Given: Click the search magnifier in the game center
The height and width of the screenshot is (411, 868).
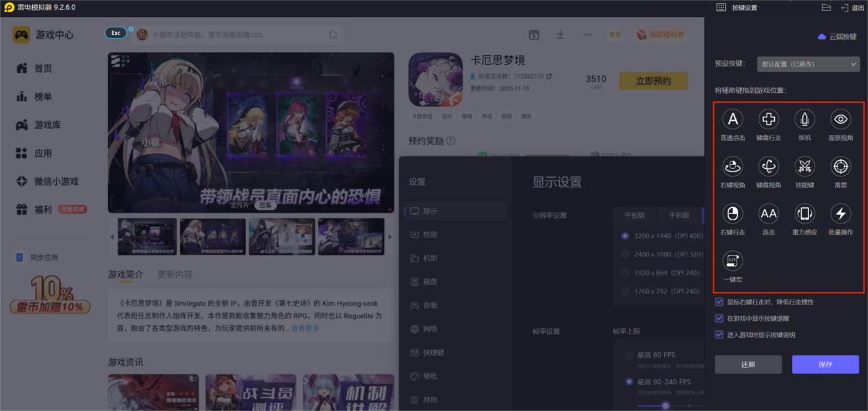Looking at the screenshot, I should coord(333,35).
